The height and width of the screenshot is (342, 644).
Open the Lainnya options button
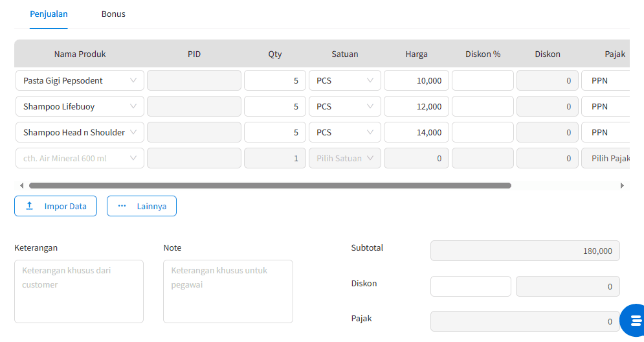142,206
